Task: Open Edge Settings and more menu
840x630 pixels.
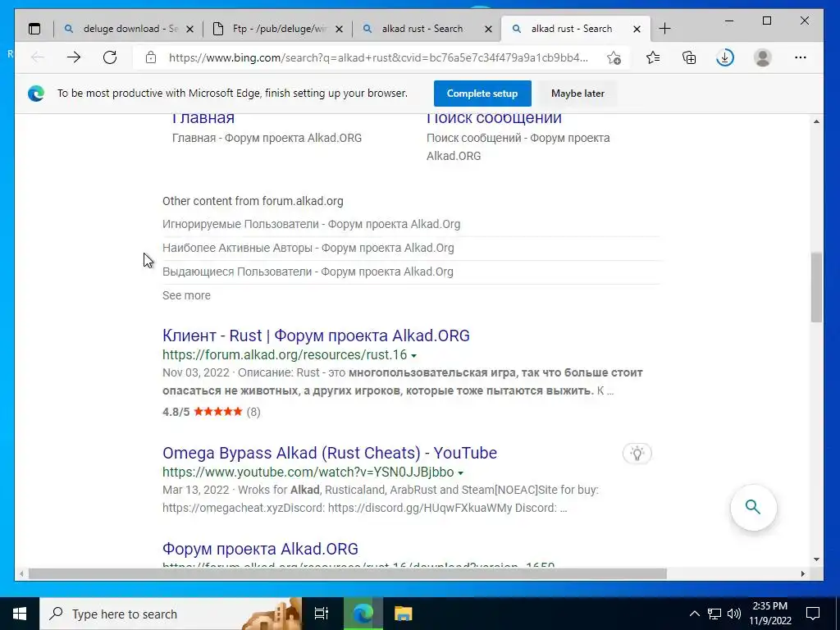Action: click(801, 57)
